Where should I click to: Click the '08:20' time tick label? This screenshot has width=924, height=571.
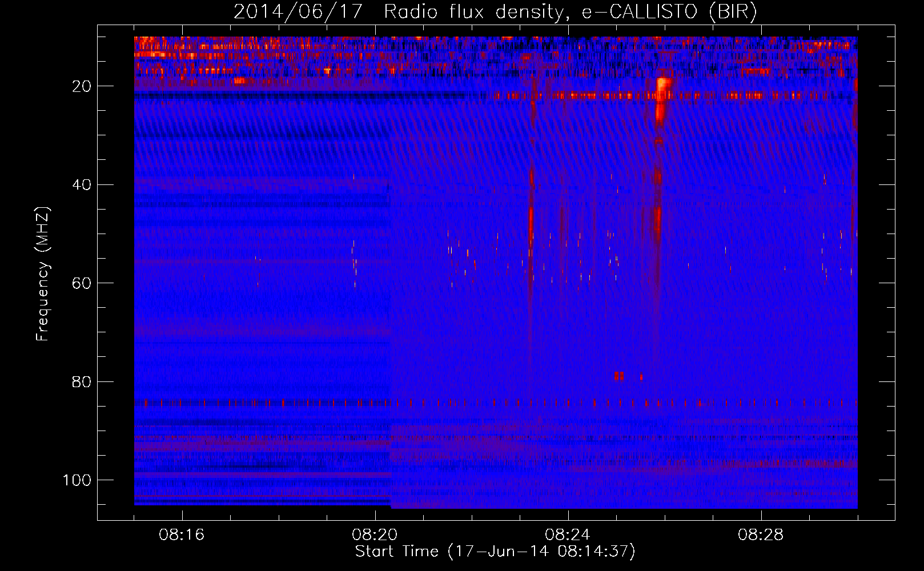[375, 535]
